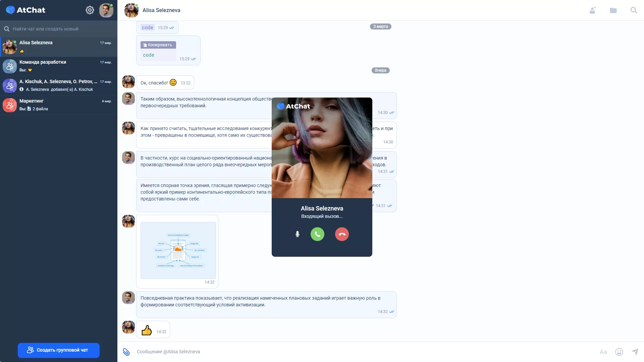Image resolution: width=644 pixels, height=362 pixels.
Task: Accept the incoming call from Alisa Selezneva
Action: 318,234
